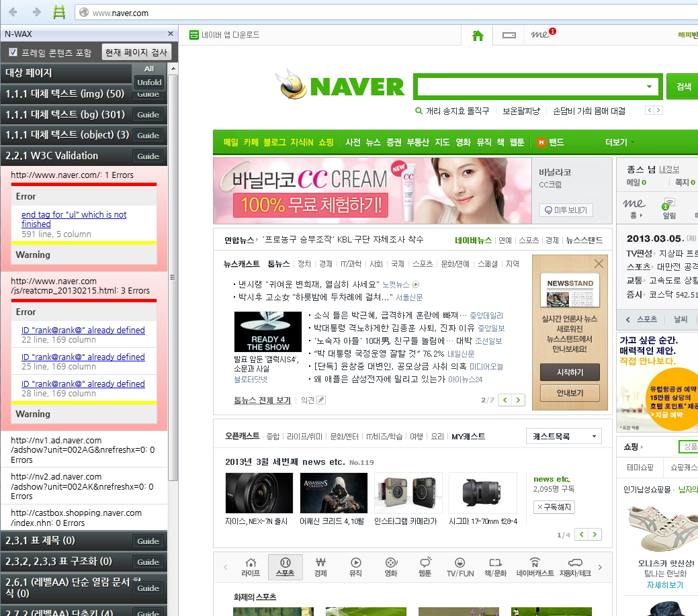Open 웹툰 in the green menu bar
This screenshot has width=698, height=616.
(x=517, y=142)
